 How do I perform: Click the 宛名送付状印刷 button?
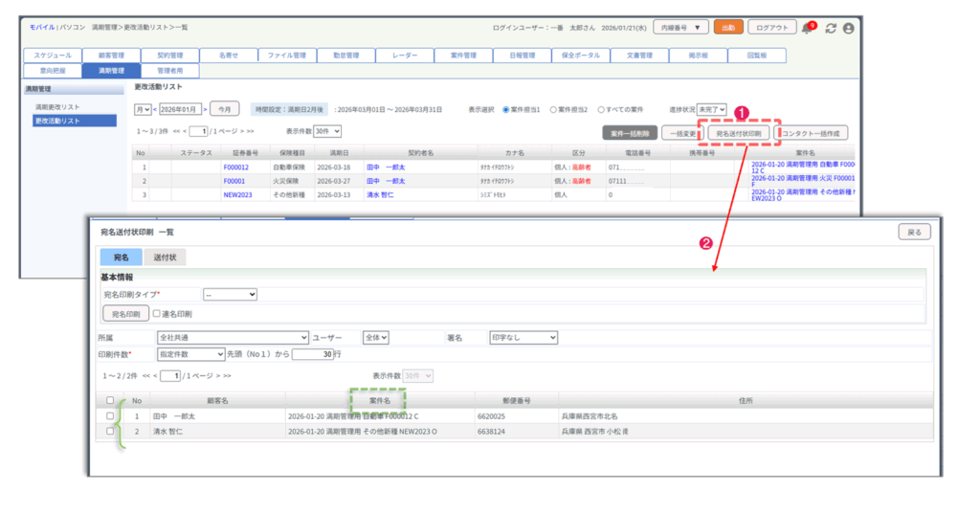[x=738, y=133]
